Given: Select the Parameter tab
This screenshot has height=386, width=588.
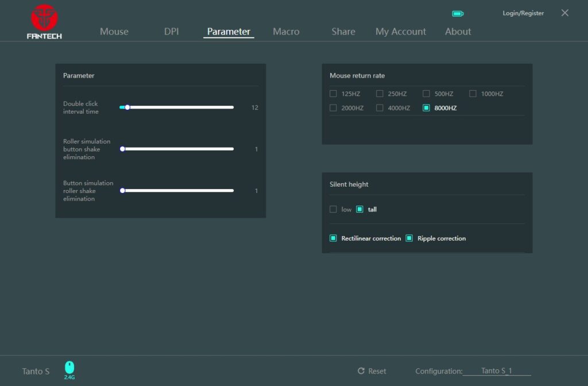Looking at the screenshot, I should pyautogui.click(x=229, y=32).
